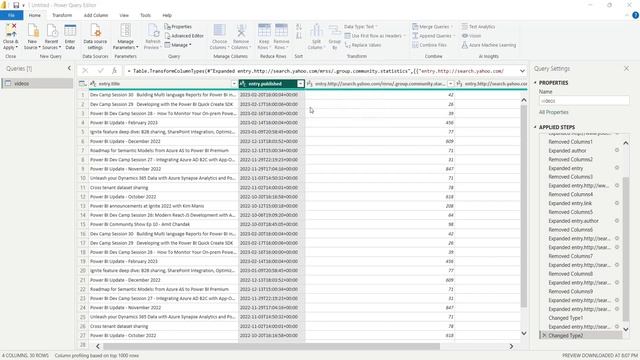Select the Removed Columns5 step
The image size is (640, 360).
pyautogui.click(x=570, y=212)
